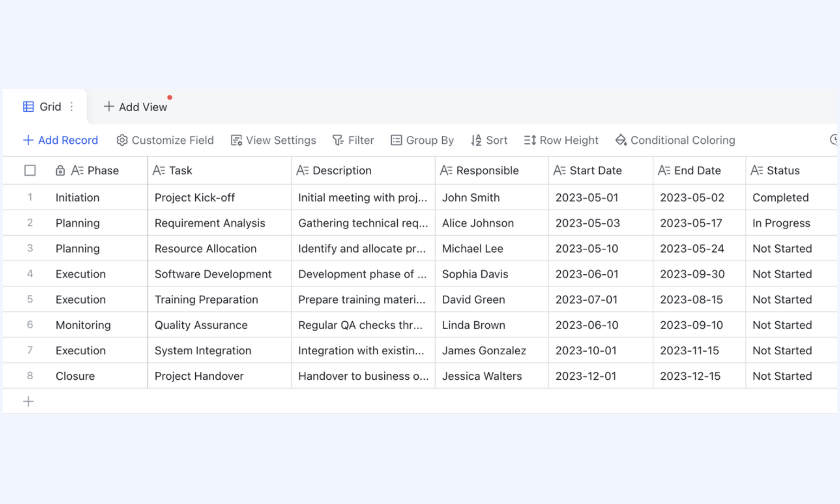Click the Status column header
The width and height of the screenshot is (840, 504).
[792, 171]
